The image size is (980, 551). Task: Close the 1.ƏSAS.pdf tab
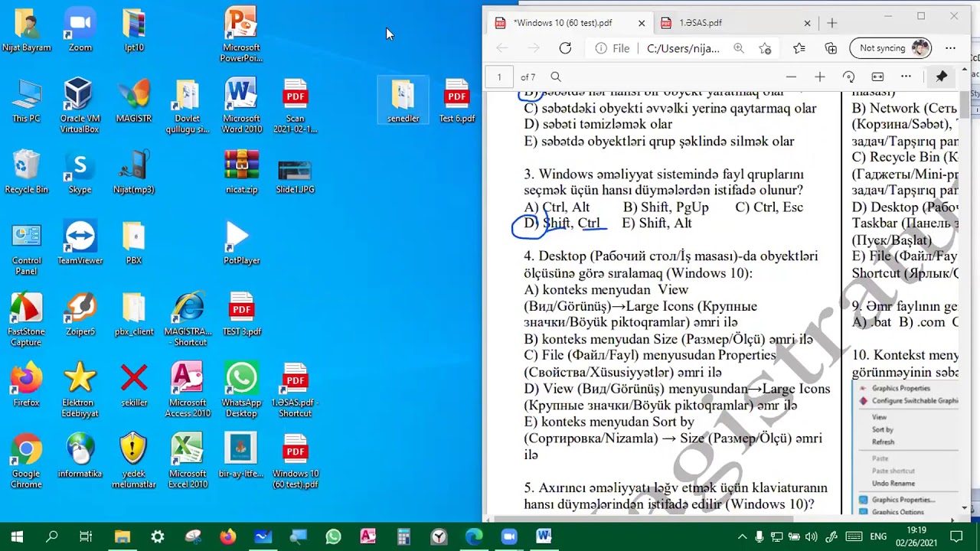[807, 23]
